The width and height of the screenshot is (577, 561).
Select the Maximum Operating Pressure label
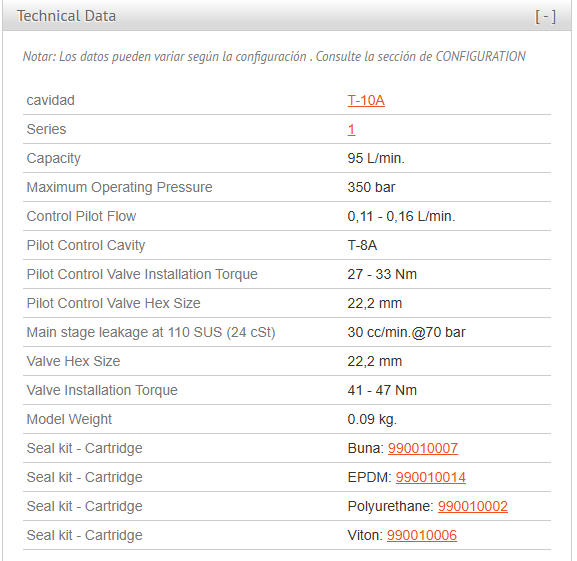pyautogui.click(x=119, y=188)
